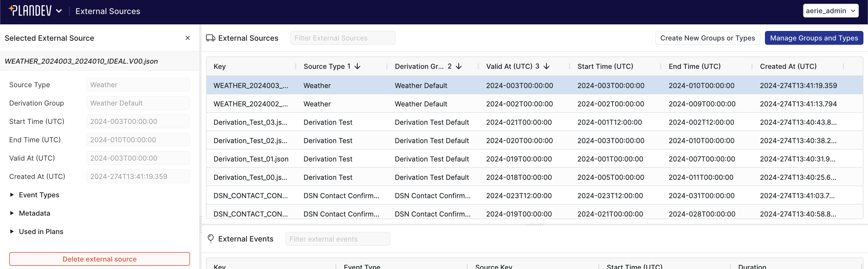Click Create New Groups or Types
This screenshot has height=269, width=868.
707,38
